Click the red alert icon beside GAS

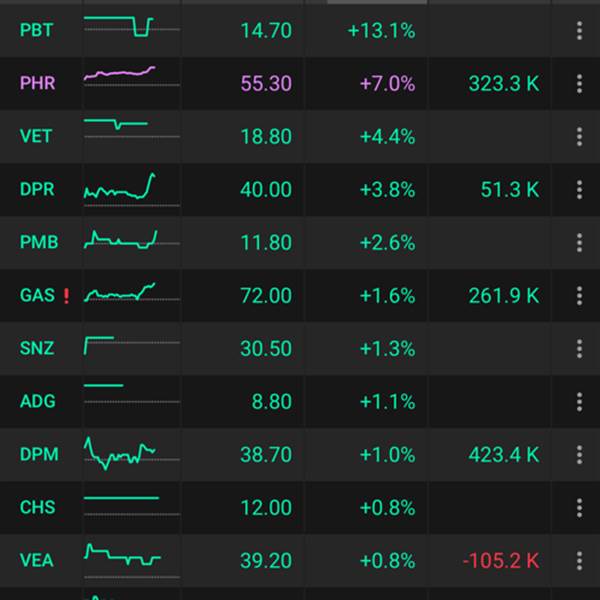[x=66, y=296]
